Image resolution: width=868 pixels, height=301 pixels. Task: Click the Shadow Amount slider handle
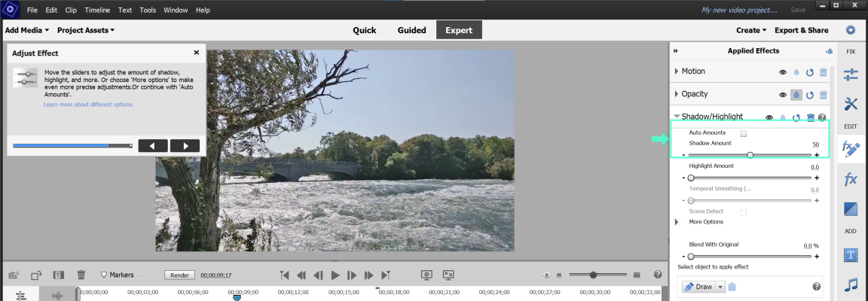(x=750, y=155)
